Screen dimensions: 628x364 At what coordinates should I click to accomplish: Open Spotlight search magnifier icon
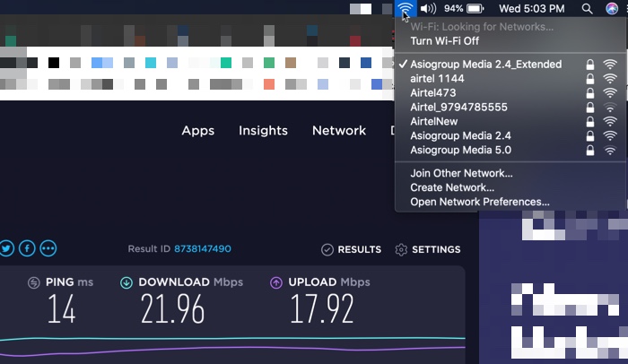(587, 8)
